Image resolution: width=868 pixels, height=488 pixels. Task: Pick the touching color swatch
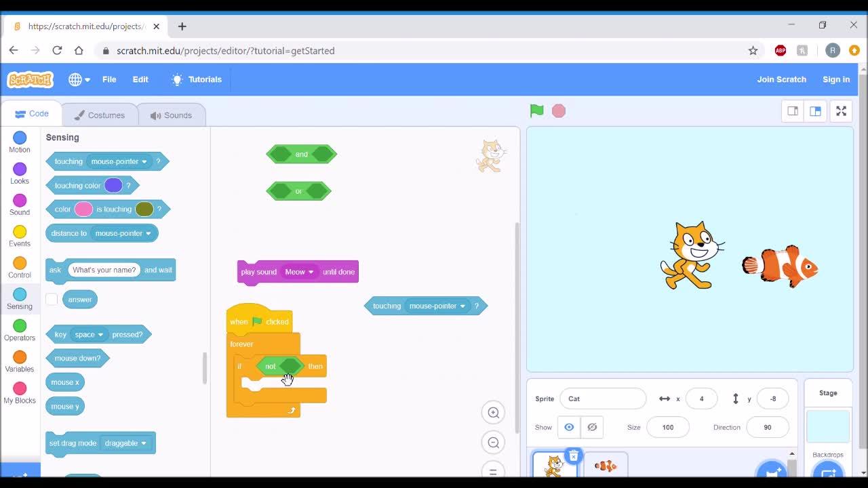pyautogui.click(x=113, y=185)
